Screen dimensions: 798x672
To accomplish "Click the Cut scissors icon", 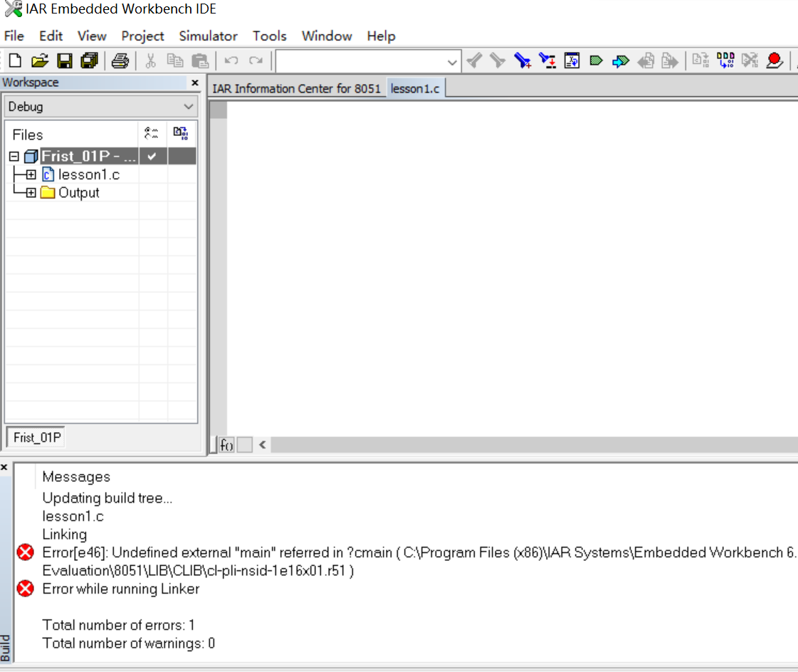I will [x=151, y=61].
